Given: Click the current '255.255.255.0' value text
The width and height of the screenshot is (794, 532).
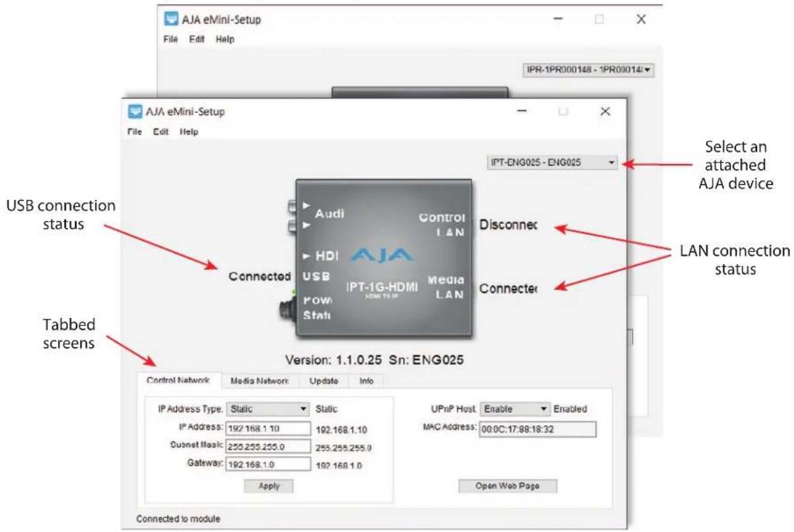Looking at the screenshot, I should [344, 448].
